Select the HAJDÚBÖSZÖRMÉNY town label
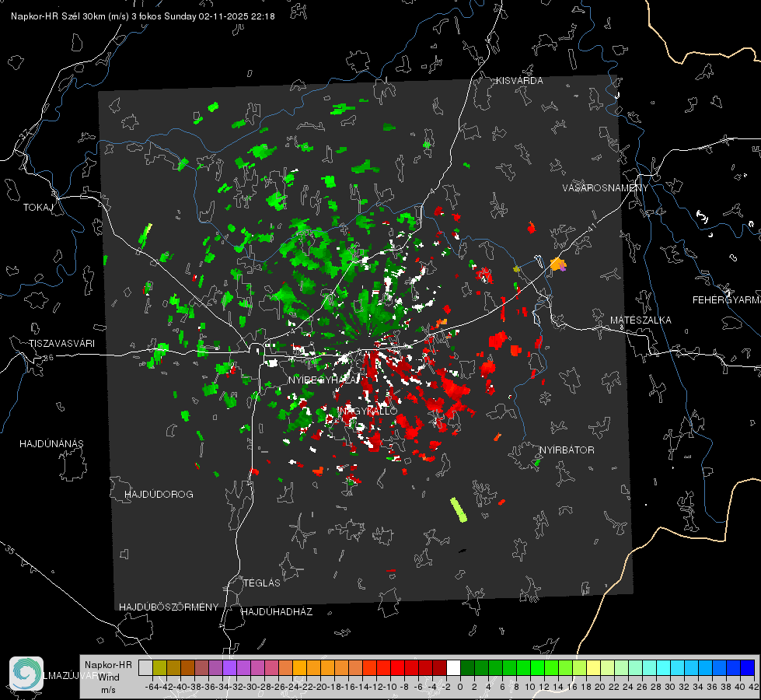Viewport: 761px width, 700px height. (x=169, y=607)
